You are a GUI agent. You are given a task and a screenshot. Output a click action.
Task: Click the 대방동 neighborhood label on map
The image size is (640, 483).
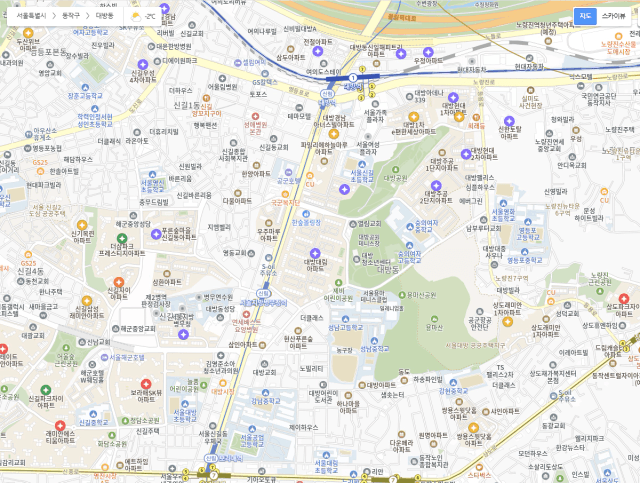(388, 269)
